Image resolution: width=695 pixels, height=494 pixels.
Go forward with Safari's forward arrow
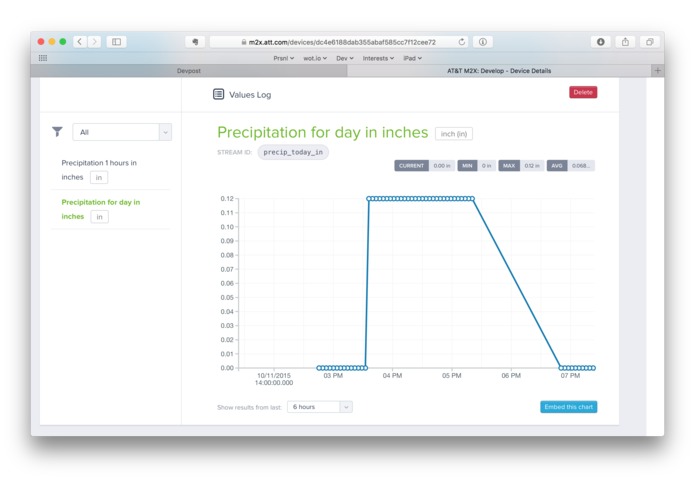pos(94,42)
